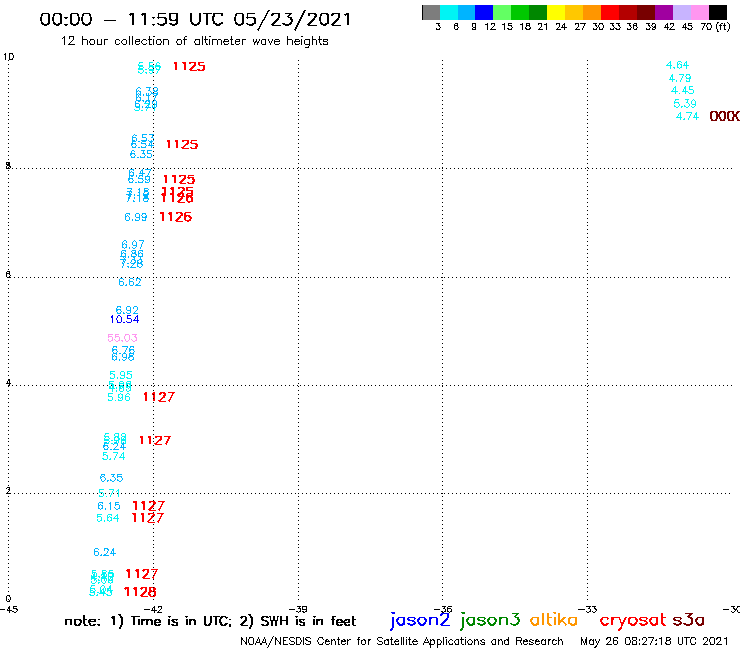The width and height of the screenshot is (740, 650).
Task: Click the 4.45 wave height reading
Action: point(683,91)
